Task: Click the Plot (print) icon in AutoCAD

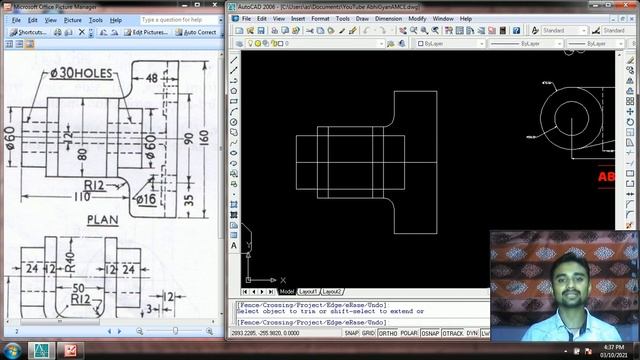Action: pyautogui.click(x=275, y=31)
